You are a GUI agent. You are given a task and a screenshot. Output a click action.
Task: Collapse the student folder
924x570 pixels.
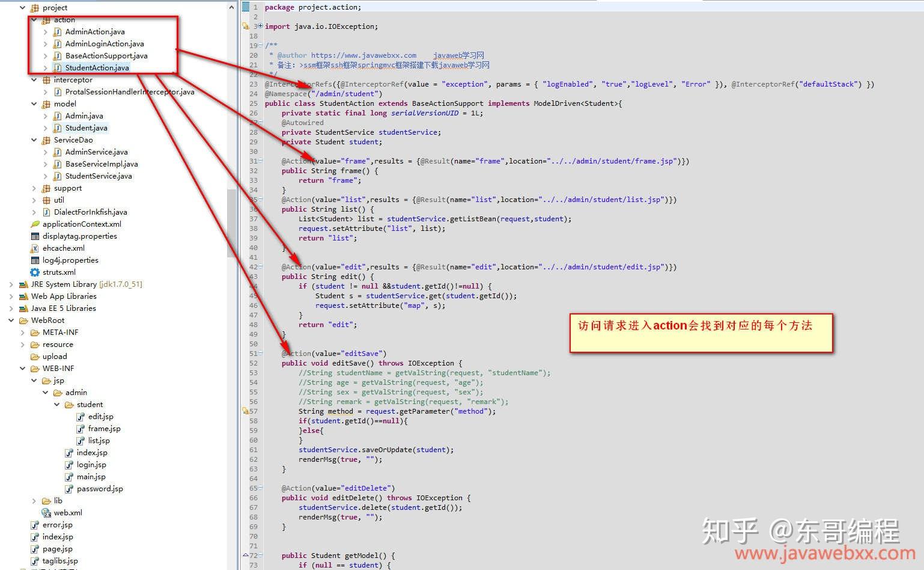click(57, 405)
